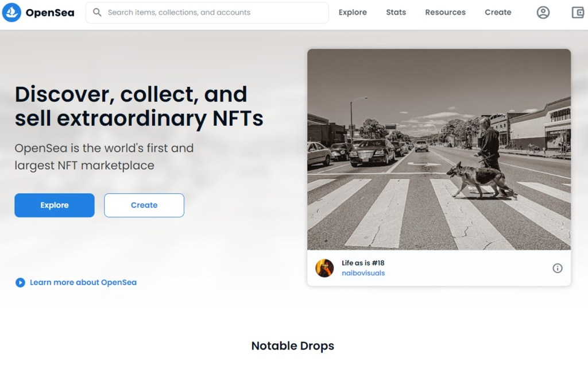Open the Life as is #18 link
Viewport: 588px width, 368px height.
point(362,263)
